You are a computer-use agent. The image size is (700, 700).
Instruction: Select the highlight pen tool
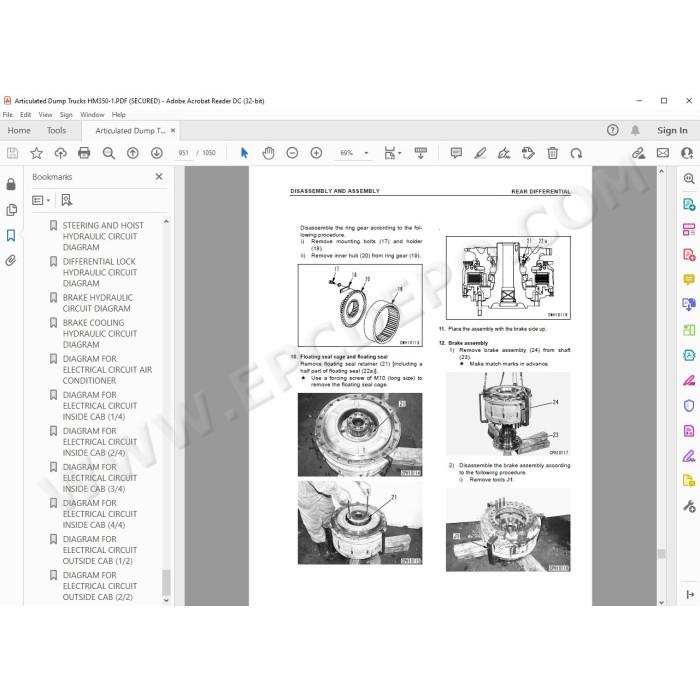480,153
